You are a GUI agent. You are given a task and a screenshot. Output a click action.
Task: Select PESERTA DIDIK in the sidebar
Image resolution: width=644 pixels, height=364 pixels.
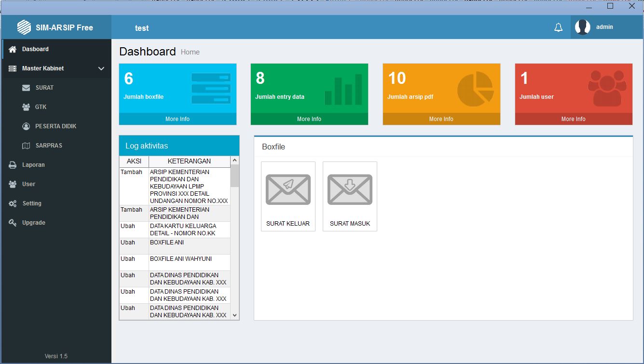55,126
